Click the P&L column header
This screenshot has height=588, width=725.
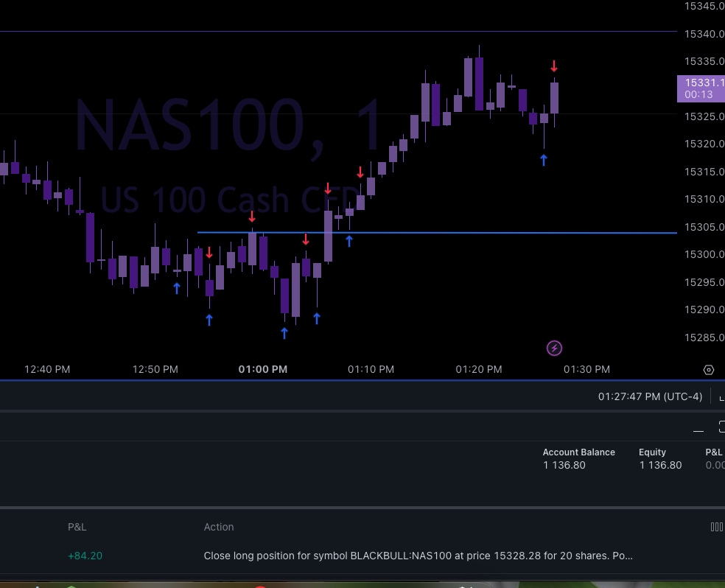[x=77, y=527]
